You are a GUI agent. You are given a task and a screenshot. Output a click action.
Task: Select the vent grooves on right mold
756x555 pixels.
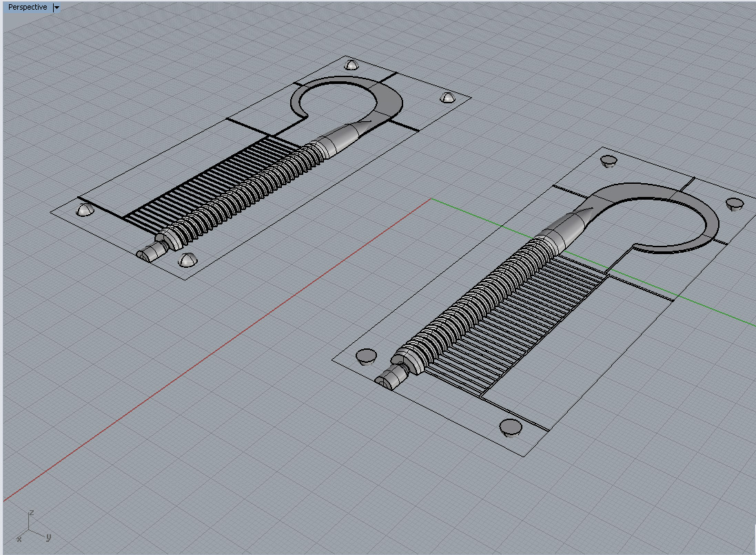click(x=524, y=324)
